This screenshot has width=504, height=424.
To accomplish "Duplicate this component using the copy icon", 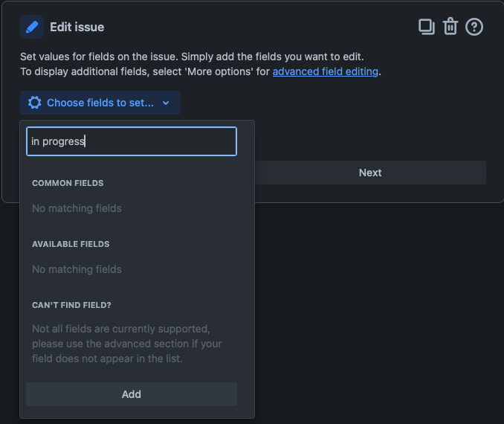I will [x=427, y=27].
